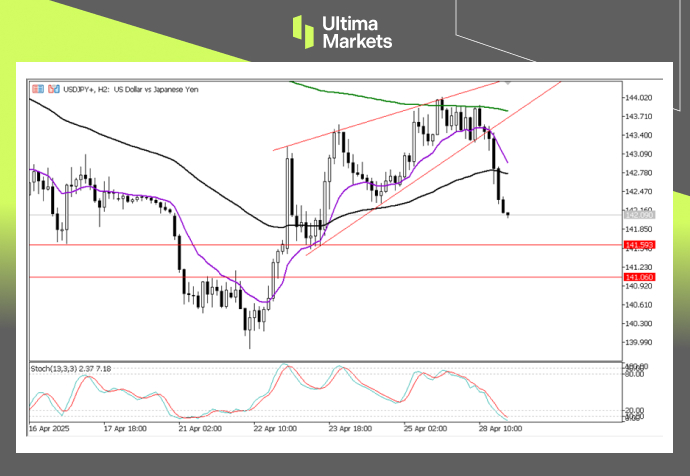Select the last candlestick on the chart
This screenshot has height=476, width=690.
[x=509, y=213]
